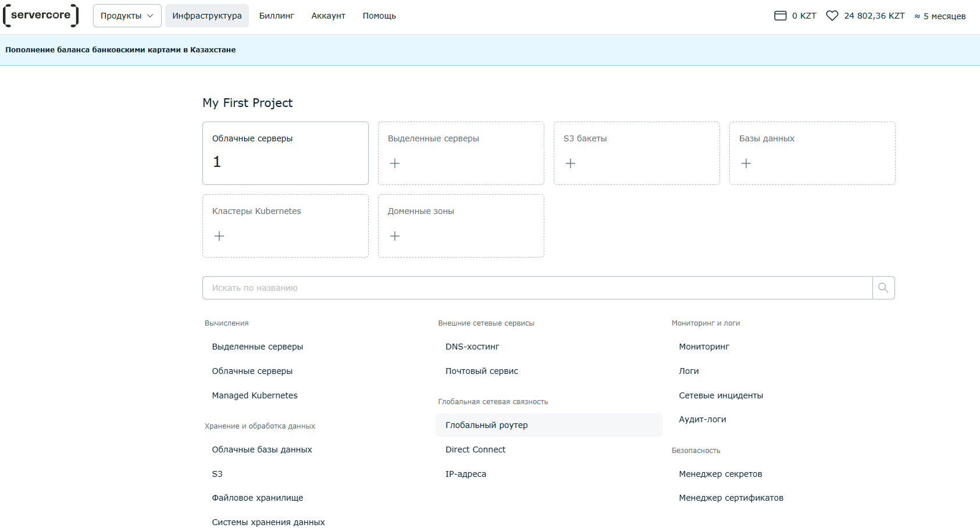The image size is (980, 528).
Task: Open the Биллинг menu item
Action: 276,16
